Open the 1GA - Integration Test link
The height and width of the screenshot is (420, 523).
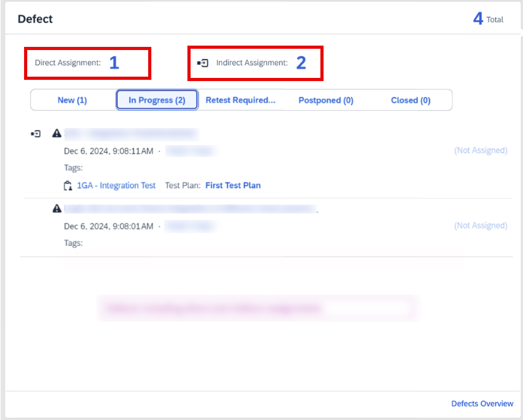tap(116, 186)
